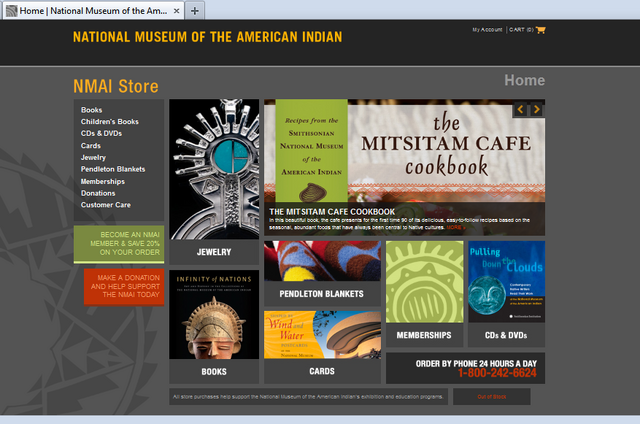Click the PENDLETON BLANKETS category label
The width and height of the screenshot is (640, 424).
pyautogui.click(x=322, y=294)
